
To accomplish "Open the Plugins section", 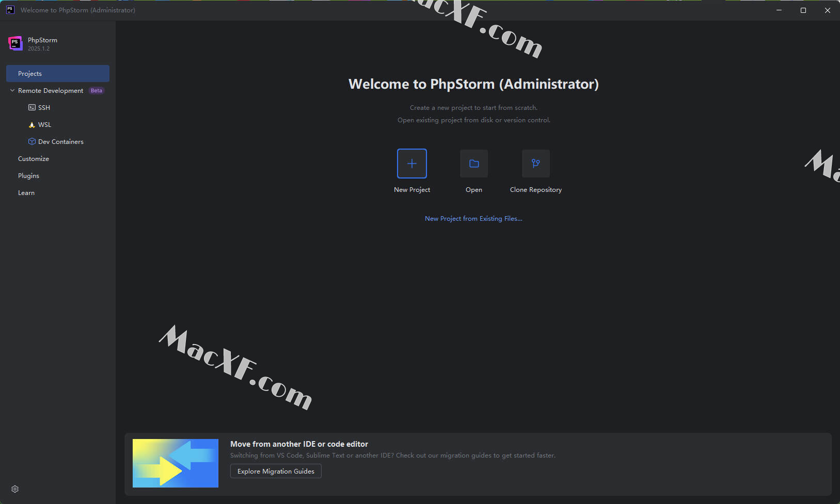I will pyautogui.click(x=28, y=175).
